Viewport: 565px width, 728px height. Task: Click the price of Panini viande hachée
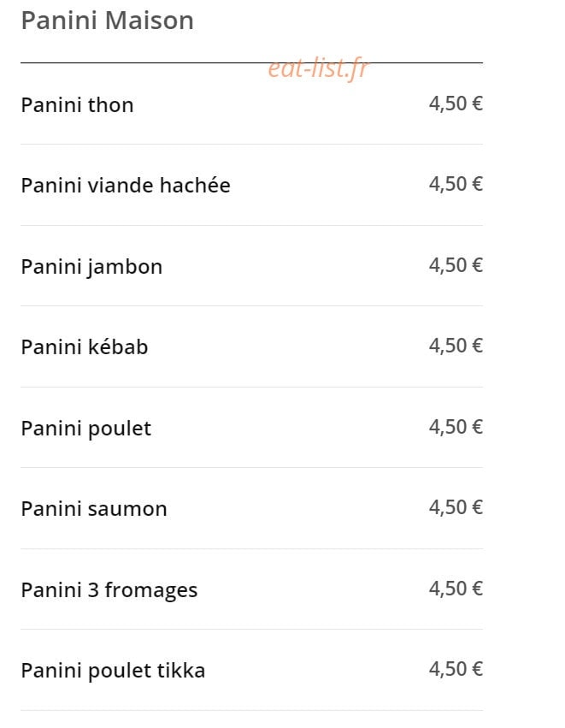point(456,184)
